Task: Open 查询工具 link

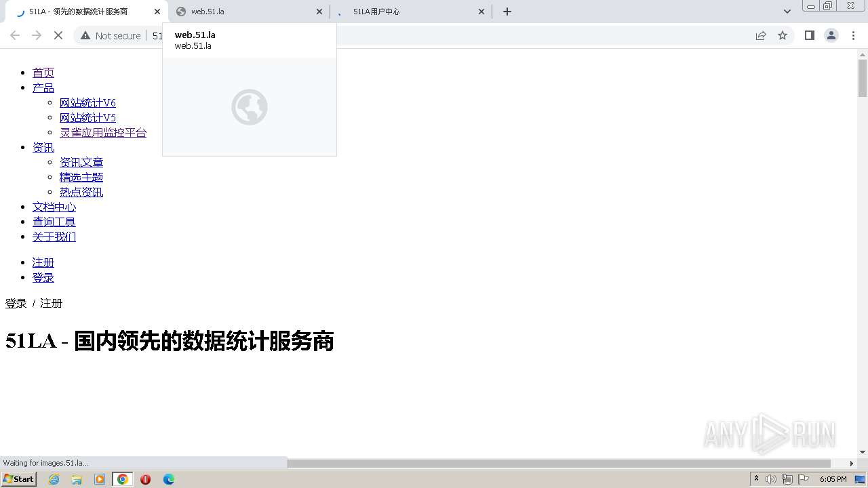Action: tap(54, 222)
